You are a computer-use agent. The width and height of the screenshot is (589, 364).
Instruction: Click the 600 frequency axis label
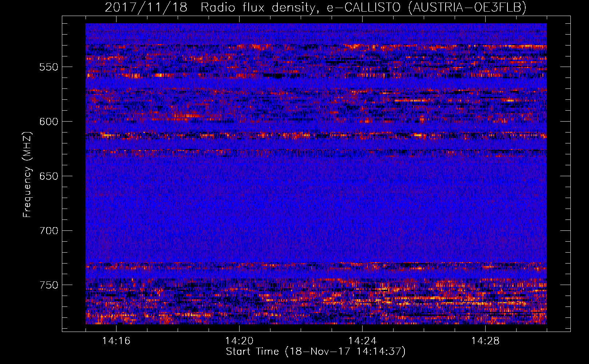point(49,122)
